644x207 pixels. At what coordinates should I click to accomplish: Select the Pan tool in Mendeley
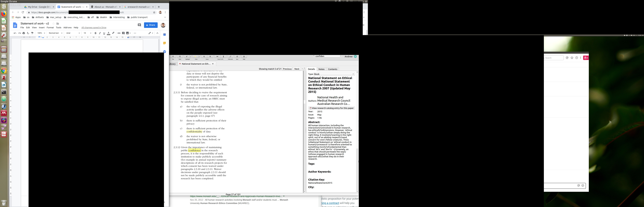[173, 57]
